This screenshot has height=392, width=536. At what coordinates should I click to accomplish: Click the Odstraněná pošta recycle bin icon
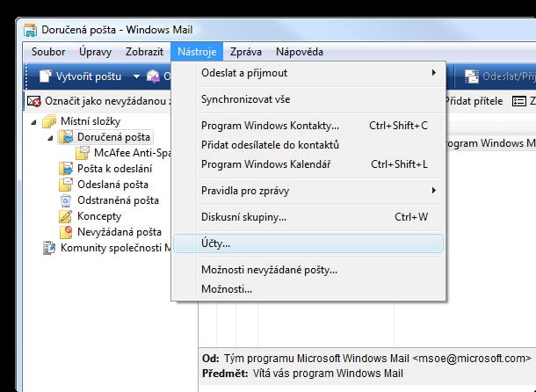coord(66,200)
